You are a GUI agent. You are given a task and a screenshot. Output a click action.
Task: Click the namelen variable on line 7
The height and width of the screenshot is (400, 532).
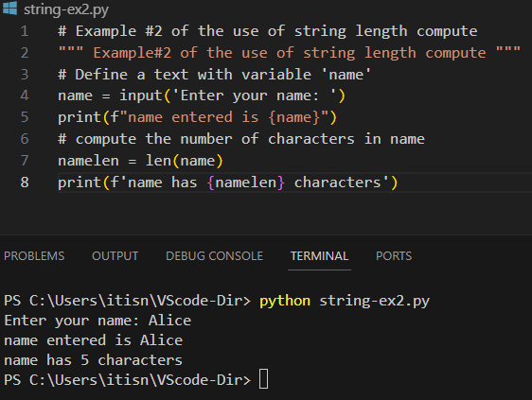click(89, 161)
